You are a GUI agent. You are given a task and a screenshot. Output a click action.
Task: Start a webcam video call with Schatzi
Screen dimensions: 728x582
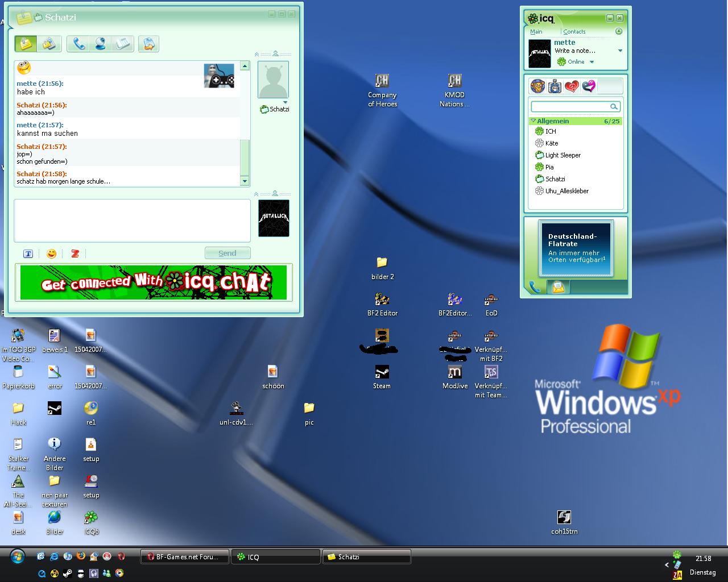pyautogui.click(x=101, y=44)
